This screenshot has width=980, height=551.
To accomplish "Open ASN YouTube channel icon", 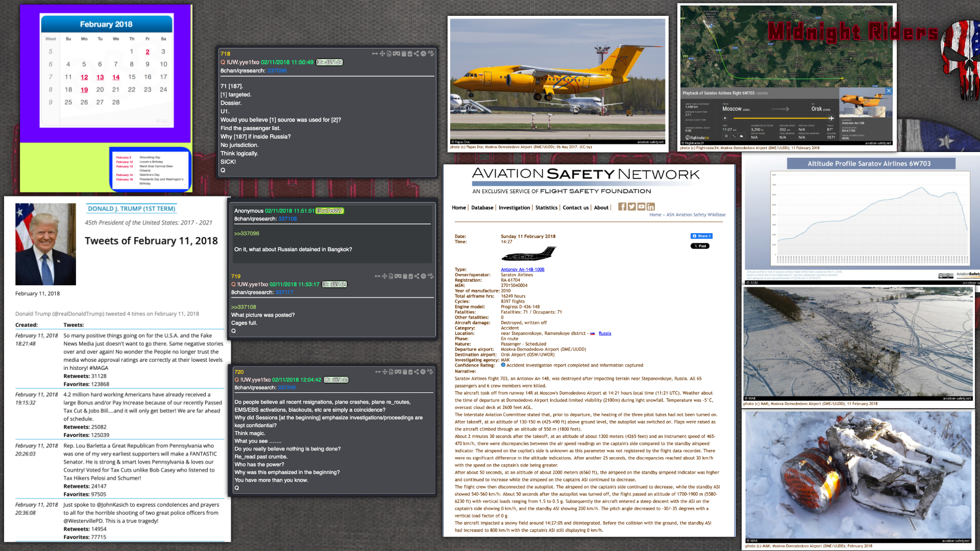I will point(641,207).
